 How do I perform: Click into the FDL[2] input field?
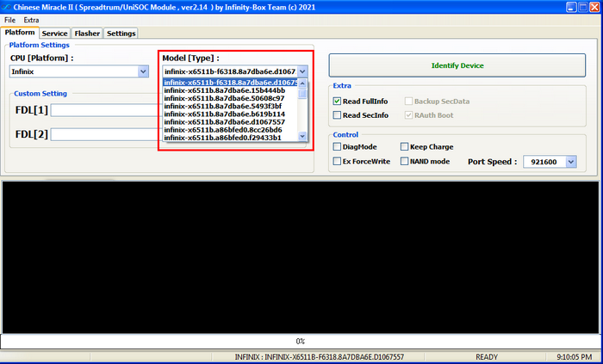click(x=106, y=134)
